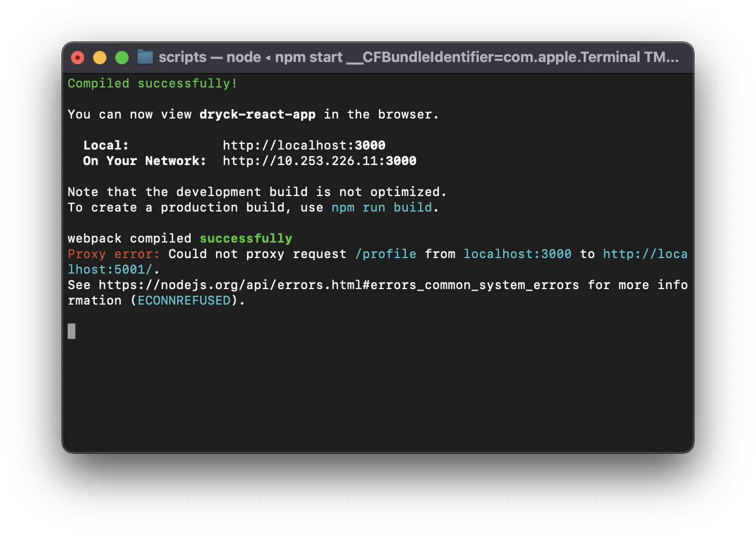Click the blue folder proxy icon in title bar
Screen dimensions: 756x535
(145, 57)
